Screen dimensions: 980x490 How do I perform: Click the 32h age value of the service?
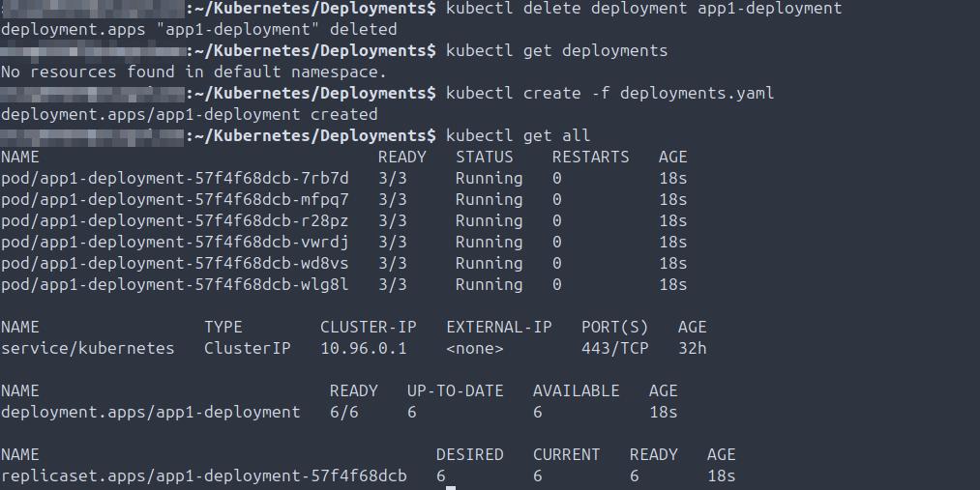[x=693, y=348]
